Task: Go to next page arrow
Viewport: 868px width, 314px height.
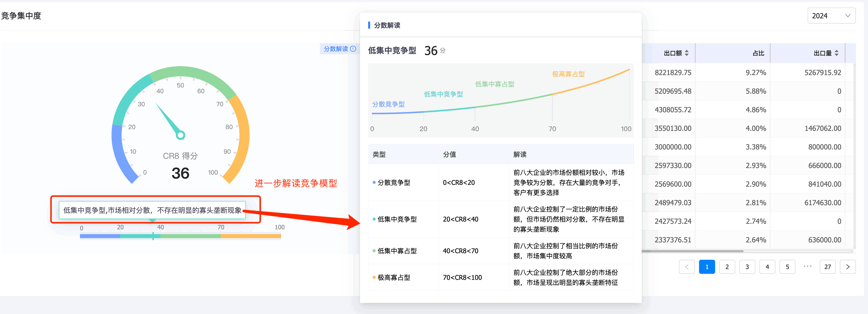Action: tap(847, 267)
